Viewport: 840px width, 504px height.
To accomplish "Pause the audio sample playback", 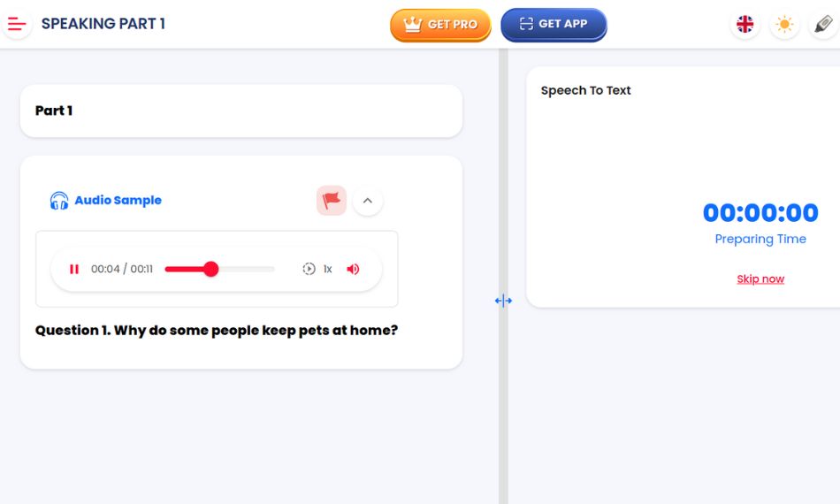I will pos(74,269).
